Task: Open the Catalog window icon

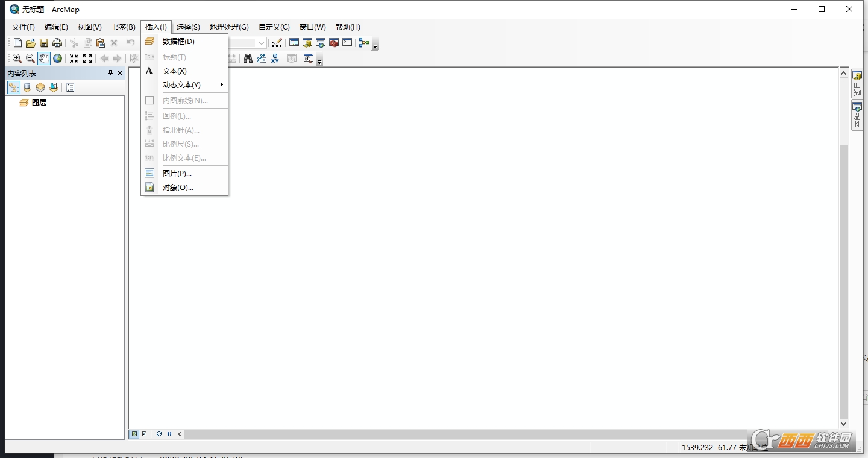Action: [307, 43]
